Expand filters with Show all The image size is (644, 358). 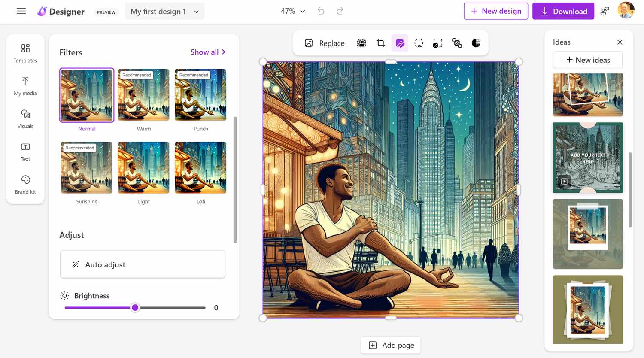pyautogui.click(x=208, y=52)
